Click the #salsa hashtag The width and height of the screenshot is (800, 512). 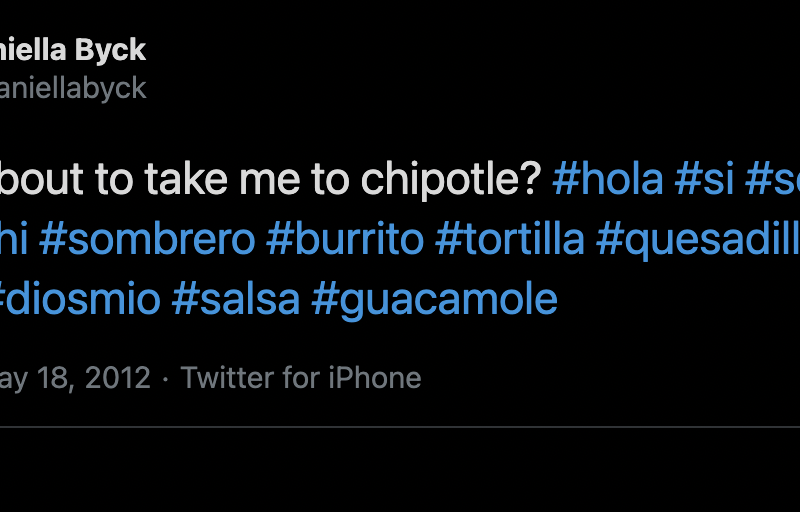(236, 300)
